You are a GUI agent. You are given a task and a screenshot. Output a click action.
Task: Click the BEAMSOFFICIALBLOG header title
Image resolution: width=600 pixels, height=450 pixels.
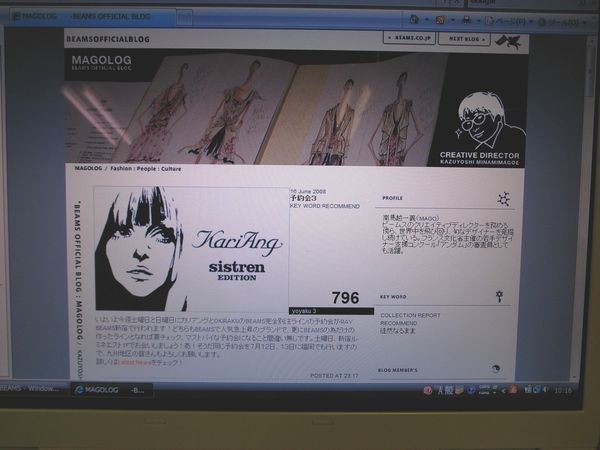point(108,39)
